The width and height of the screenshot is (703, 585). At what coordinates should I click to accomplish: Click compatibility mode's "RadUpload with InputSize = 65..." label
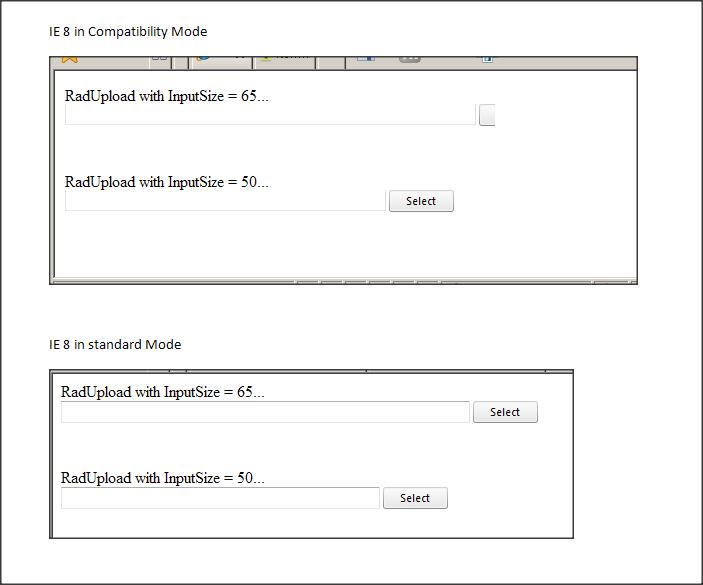coord(166,96)
